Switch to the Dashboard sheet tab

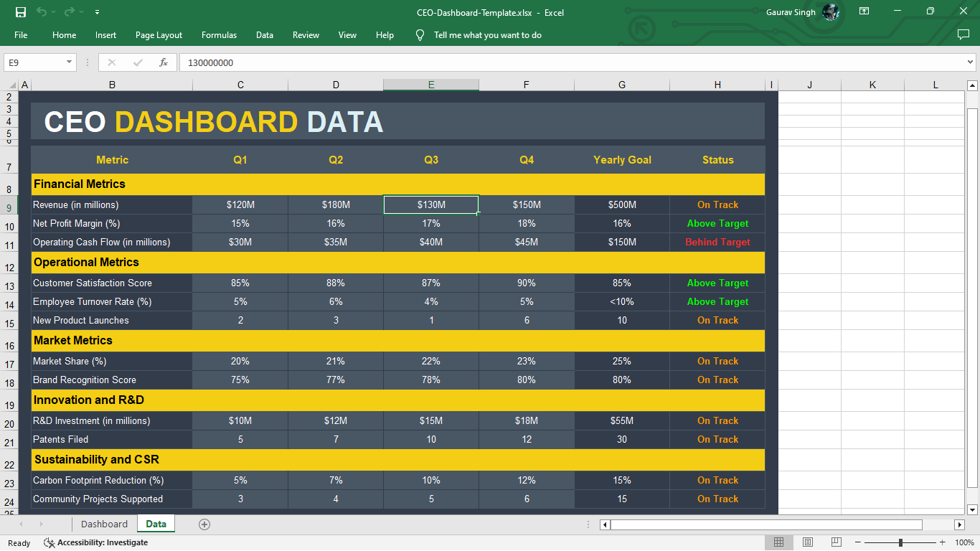coord(104,524)
